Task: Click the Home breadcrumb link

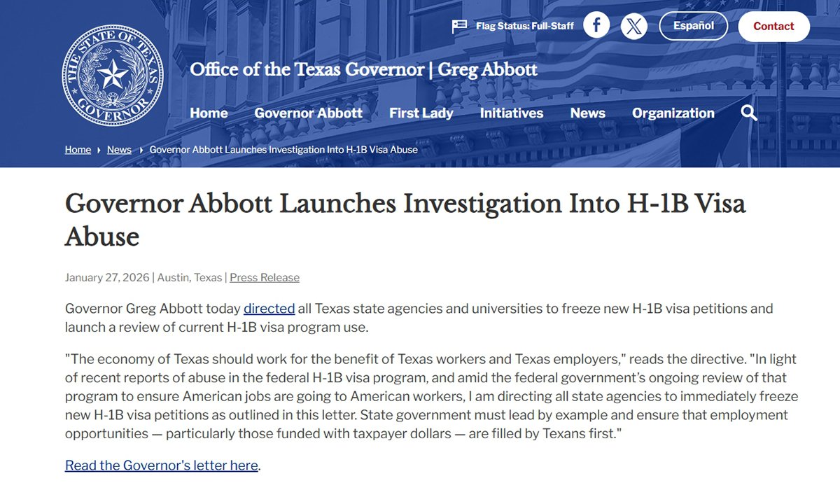Action: [x=78, y=150]
